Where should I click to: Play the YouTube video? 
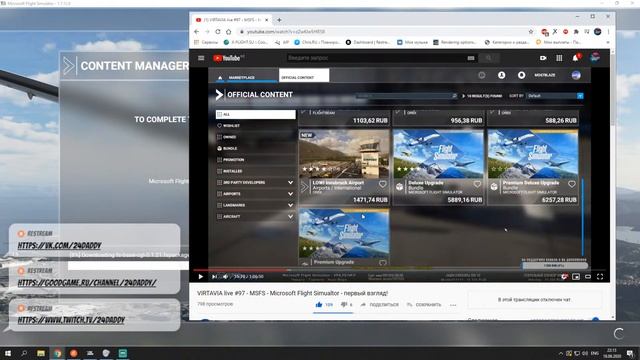(x=201, y=276)
